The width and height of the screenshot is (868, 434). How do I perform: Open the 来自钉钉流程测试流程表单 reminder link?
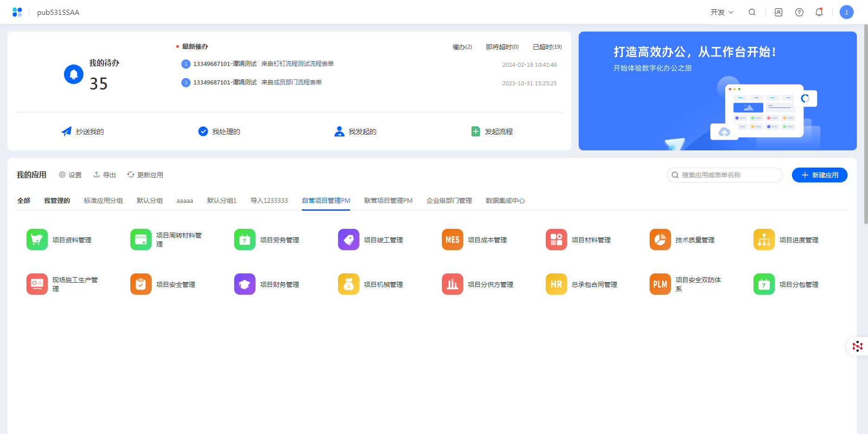tap(297, 64)
